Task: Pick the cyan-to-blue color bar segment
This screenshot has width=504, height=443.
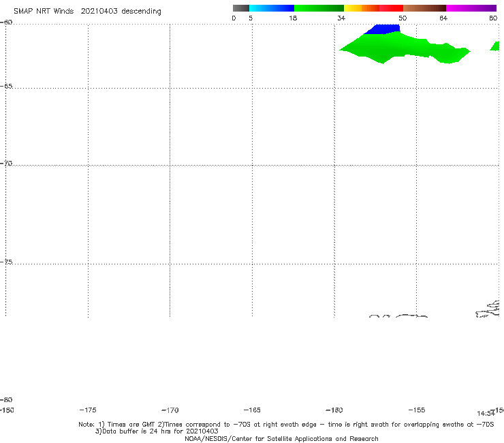Action: [x=272, y=8]
